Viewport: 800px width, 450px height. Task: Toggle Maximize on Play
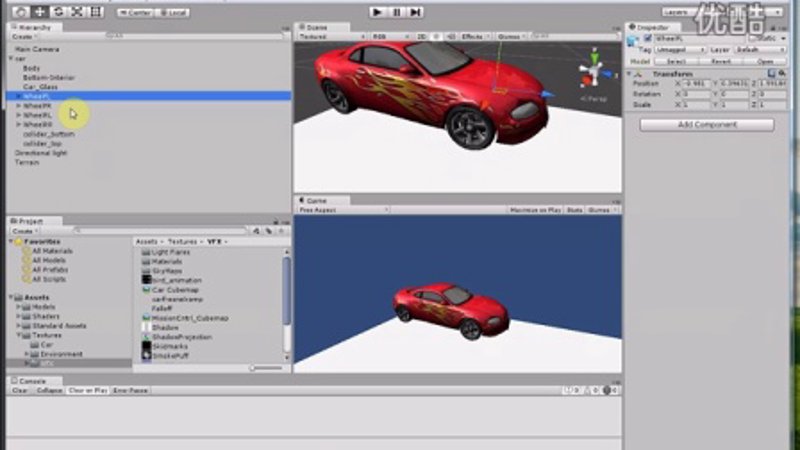pyautogui.click(x=536, y=210)
